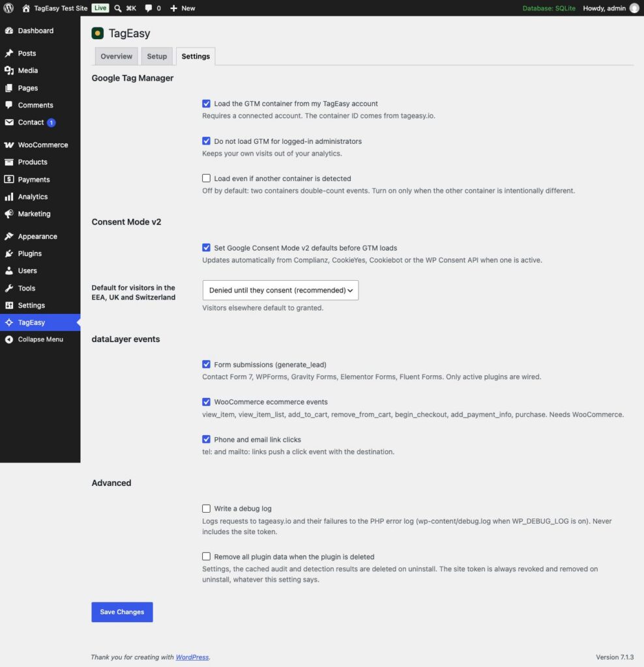Toggle Phone and email link clicks checkbox

207,440
